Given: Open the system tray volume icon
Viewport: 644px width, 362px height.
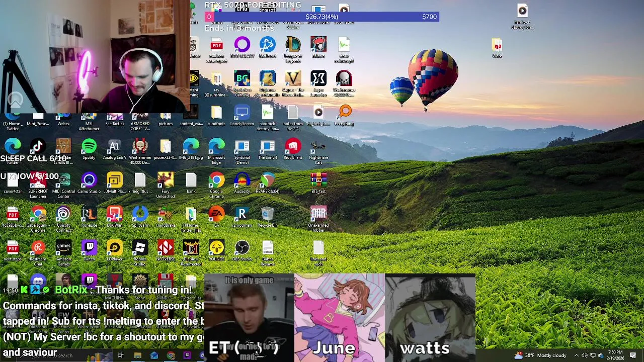Looking at the screenshot, I should coord(585,355).
